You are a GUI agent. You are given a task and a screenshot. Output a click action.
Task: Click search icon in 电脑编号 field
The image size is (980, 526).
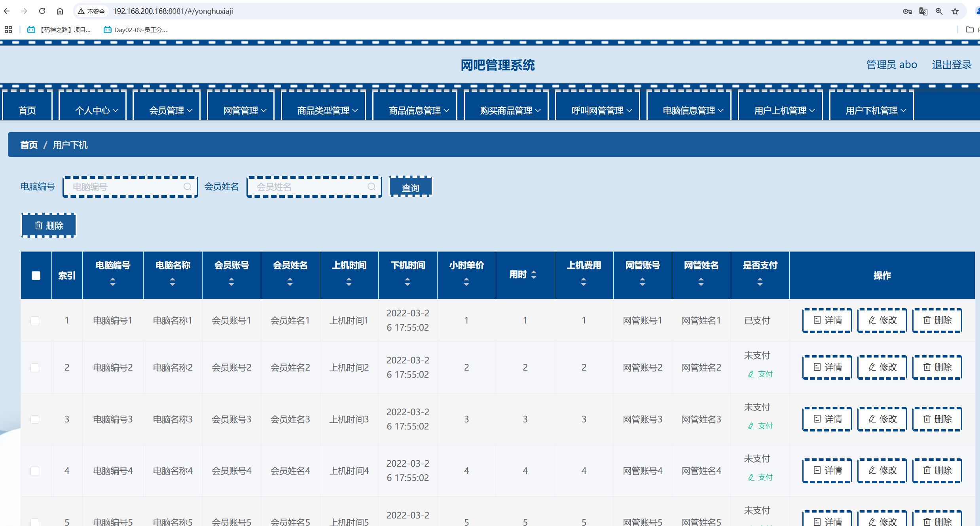coord(188,187)
